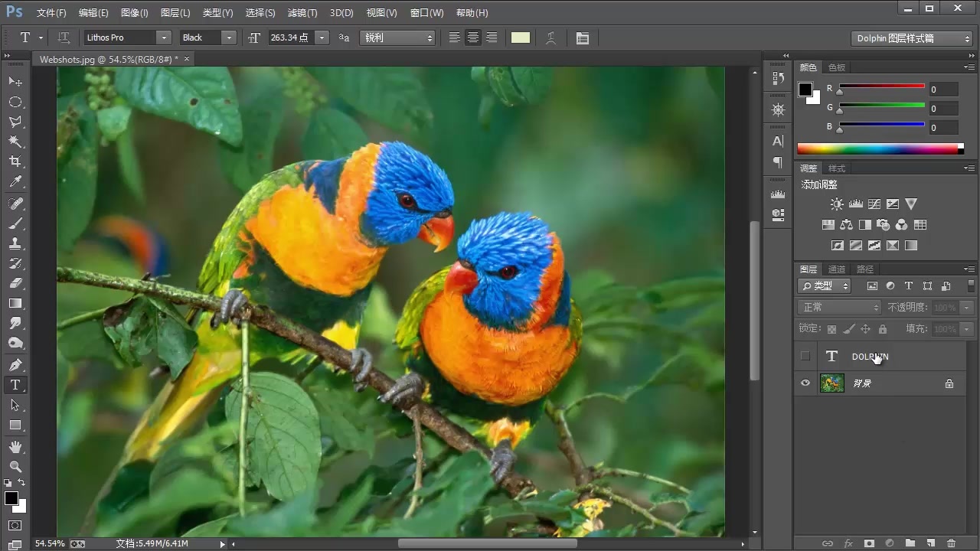980x551 pixels.
Task: Select the Pen tool
Action: coord(15,364)
